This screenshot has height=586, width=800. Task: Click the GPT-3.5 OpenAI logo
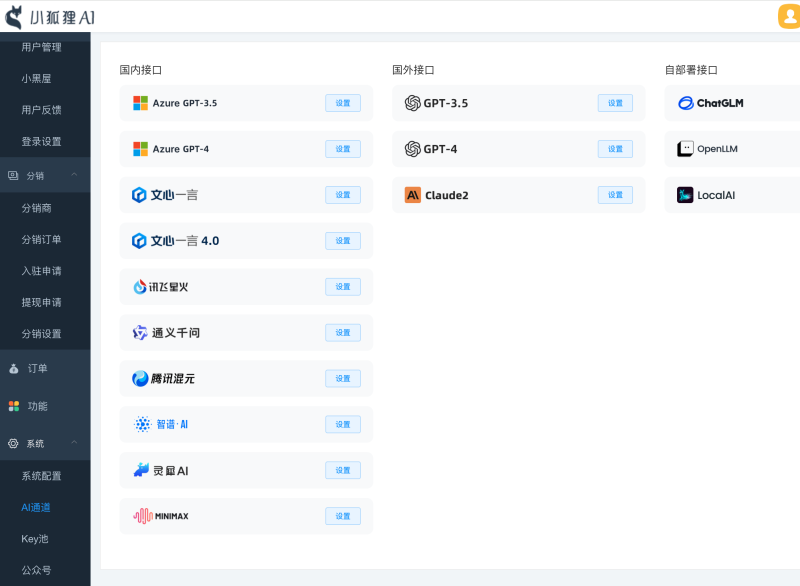(x=412, y=103)
